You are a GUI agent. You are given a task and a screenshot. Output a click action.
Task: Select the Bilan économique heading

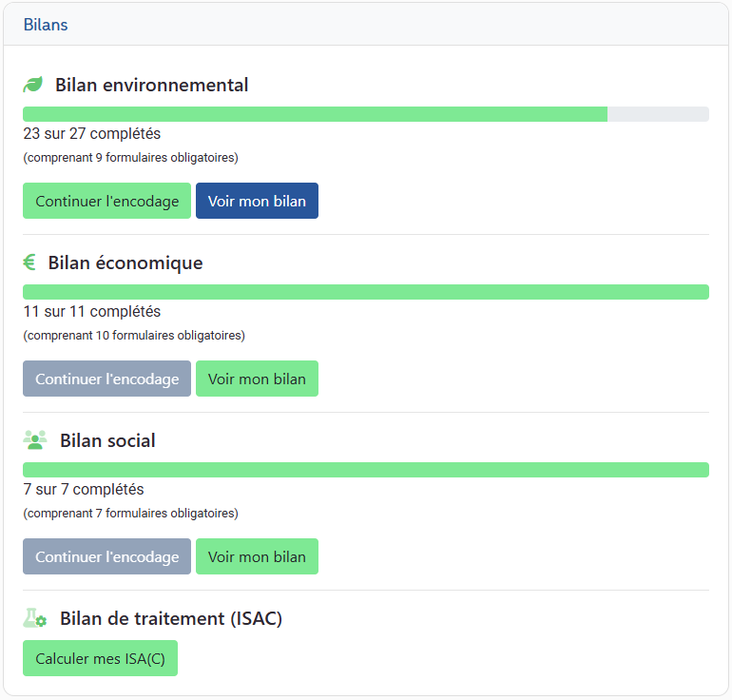pos(125,262)
